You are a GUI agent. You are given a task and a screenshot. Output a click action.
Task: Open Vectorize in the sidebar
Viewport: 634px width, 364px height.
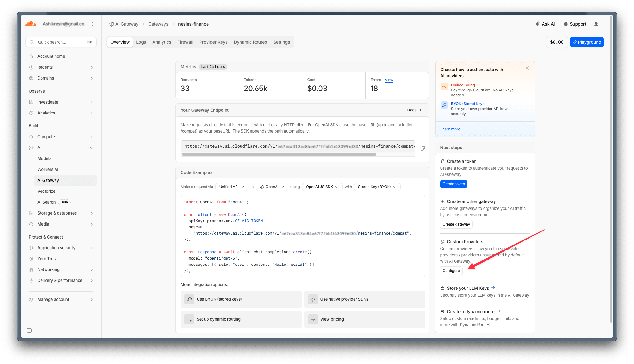46,191
